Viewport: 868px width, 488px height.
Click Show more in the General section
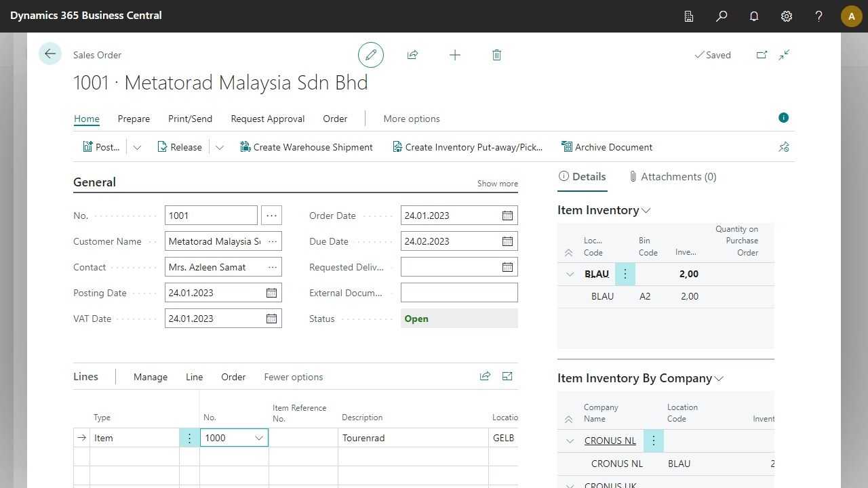pyautogui.click(x=497, y=183)
